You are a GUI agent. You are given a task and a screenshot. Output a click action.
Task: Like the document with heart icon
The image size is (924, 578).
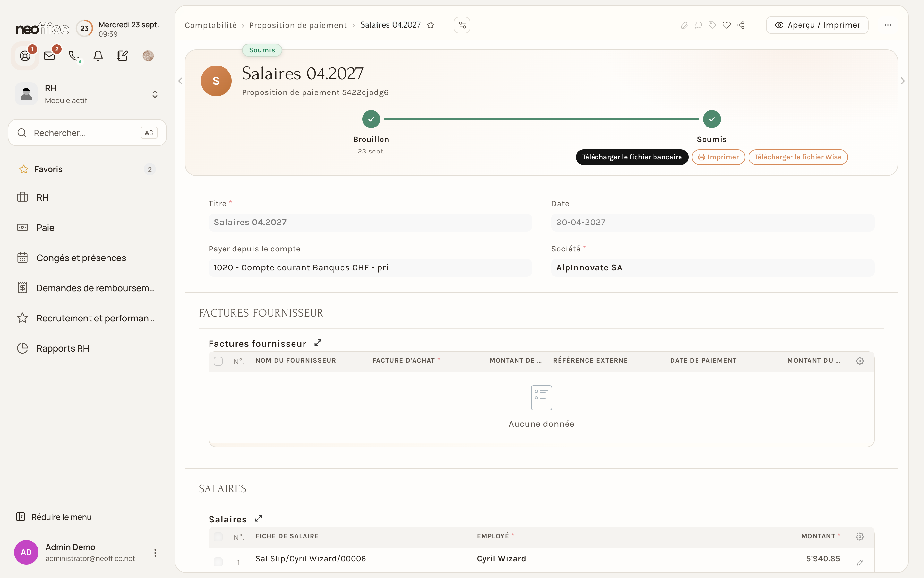coord(727,25)
